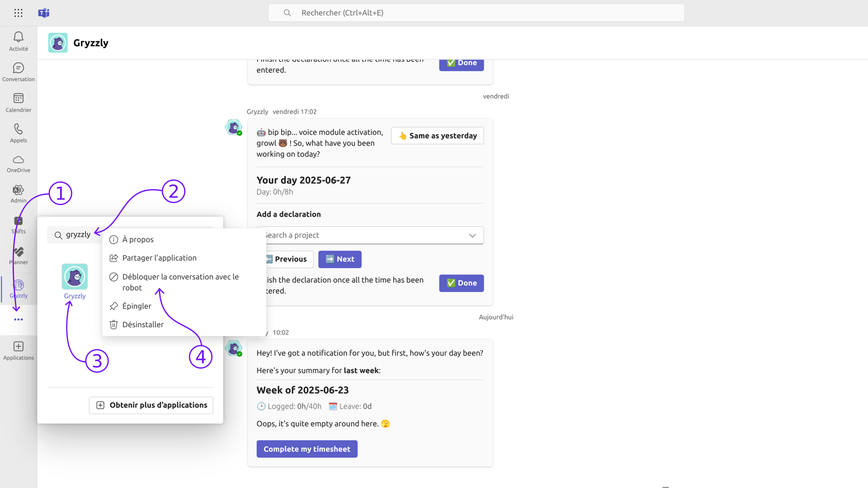Screen dimensions: 868x488
Task: Click Done in the 2025-06-27 card
Action: [462, 283]
